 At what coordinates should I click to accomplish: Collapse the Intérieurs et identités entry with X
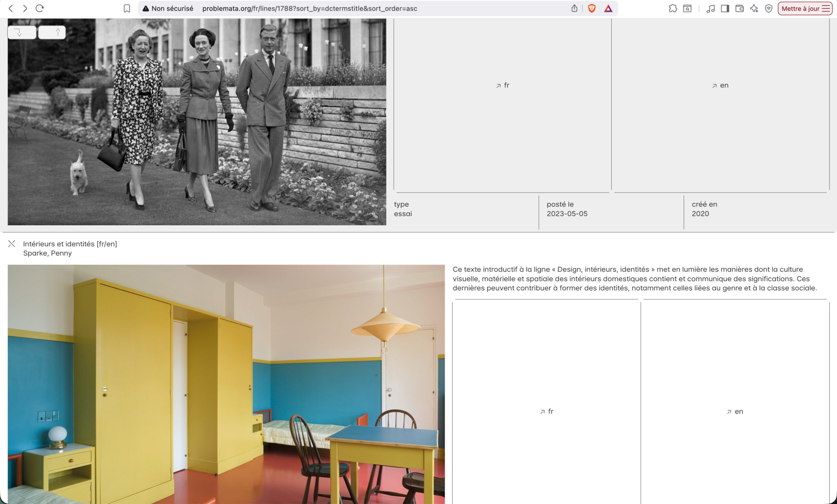11,244
